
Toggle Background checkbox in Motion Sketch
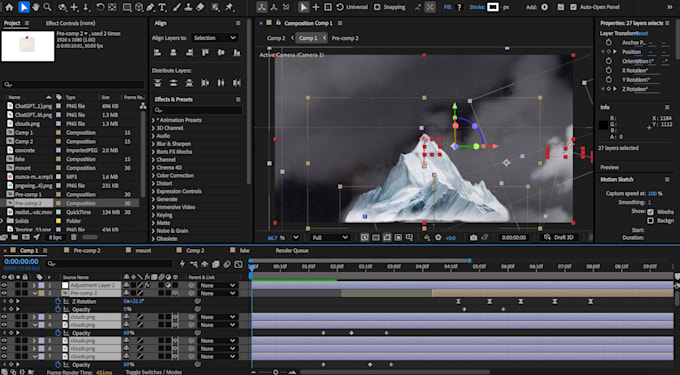click(650, 221)
